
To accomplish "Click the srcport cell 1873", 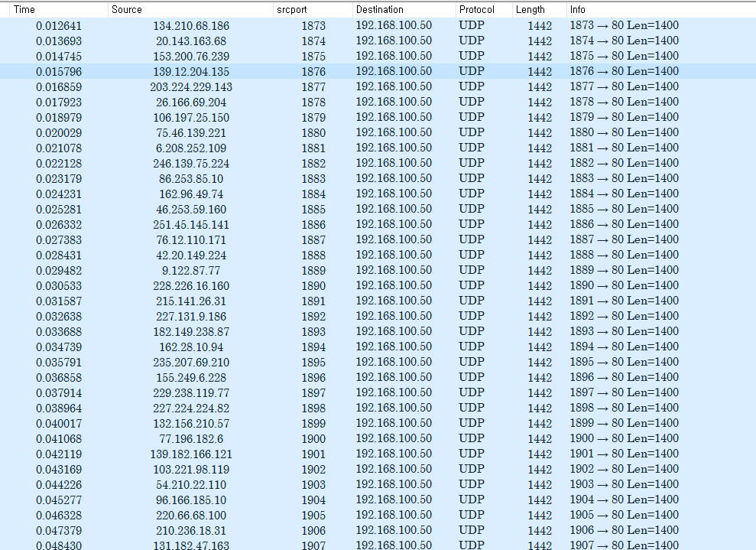I will (x=313, y=26).
